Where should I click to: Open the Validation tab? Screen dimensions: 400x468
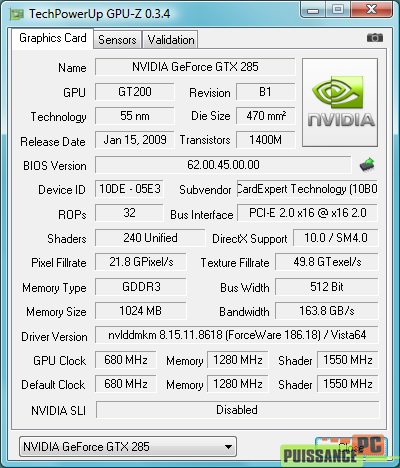point(171,40)
